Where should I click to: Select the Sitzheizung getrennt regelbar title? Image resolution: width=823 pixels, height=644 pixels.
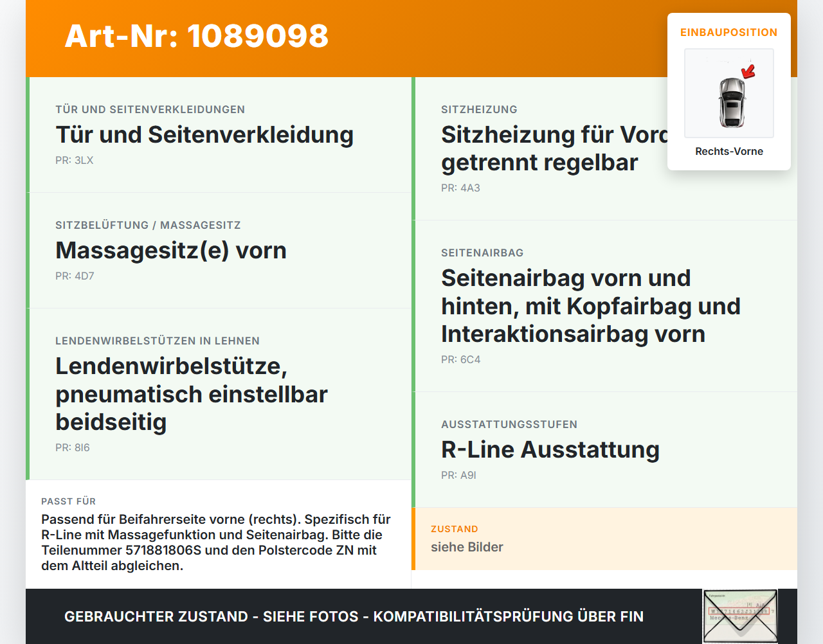click(554, 148)
